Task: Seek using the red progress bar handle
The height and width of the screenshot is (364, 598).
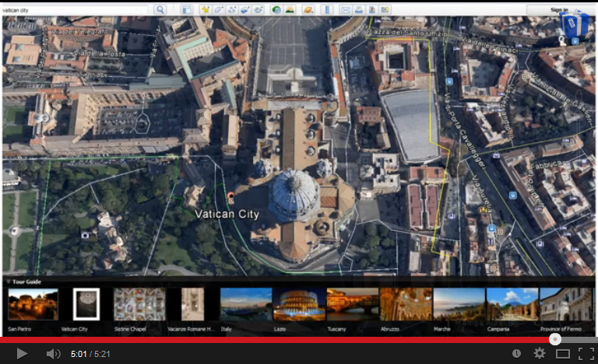Action: [555, 339]
